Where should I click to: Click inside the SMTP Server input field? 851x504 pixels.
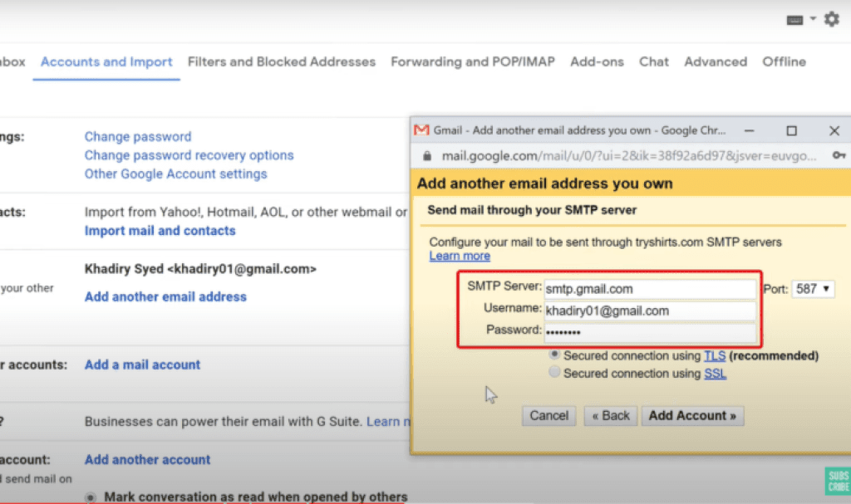click(x=650, y=288)
